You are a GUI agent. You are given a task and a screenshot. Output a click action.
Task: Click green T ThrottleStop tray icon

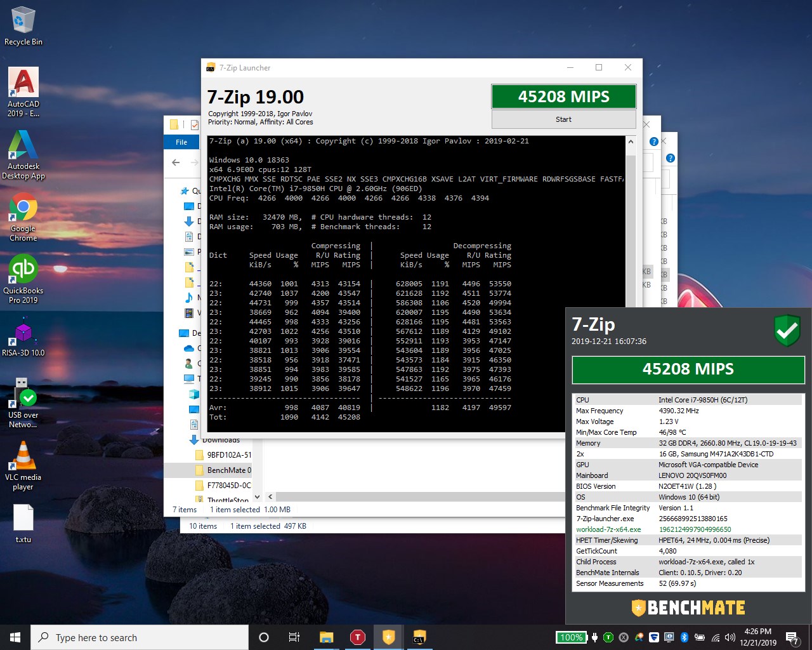[x=608, y=637]
